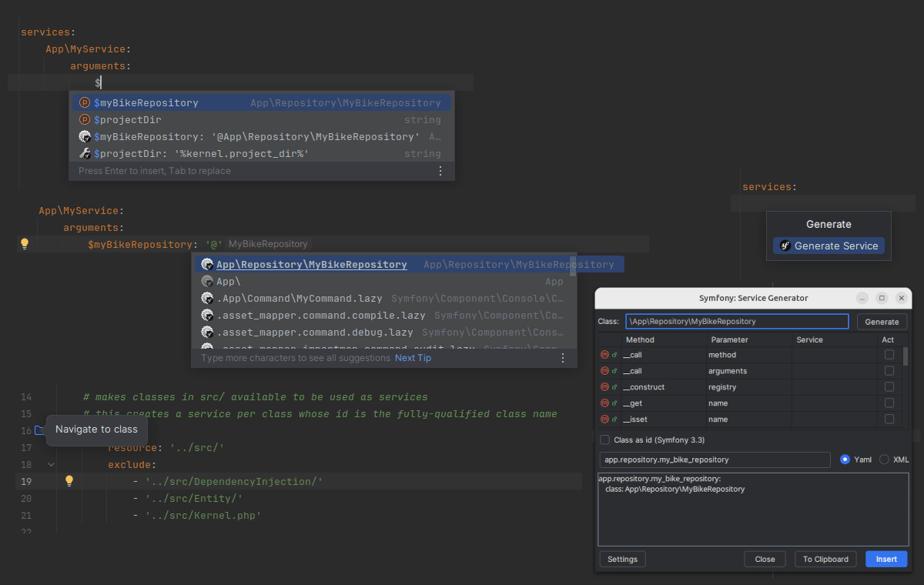Click the folder gutter icon on line 16
Image resolution: width=924 pixels, height=585 pixels.
pos(40,430)
